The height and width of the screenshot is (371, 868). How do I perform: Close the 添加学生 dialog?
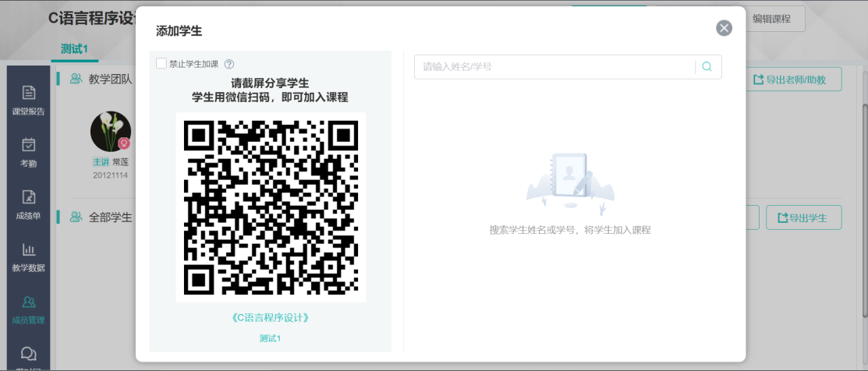pos(724,28)
